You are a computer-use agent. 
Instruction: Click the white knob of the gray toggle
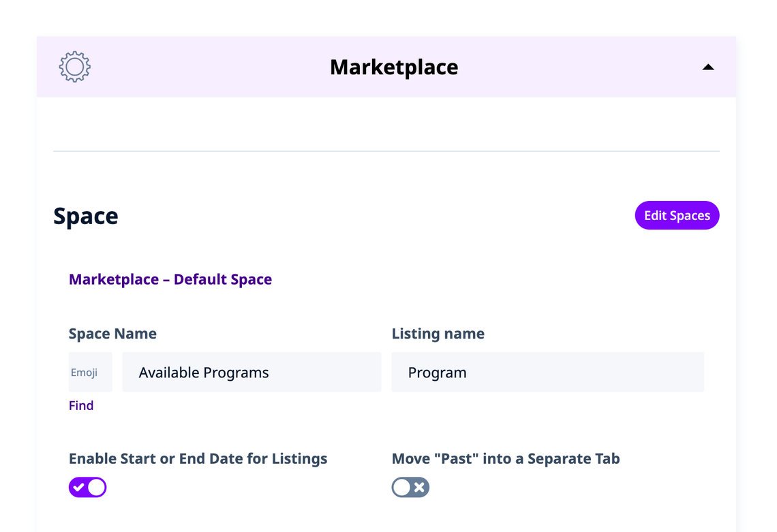tap(401, 487)
